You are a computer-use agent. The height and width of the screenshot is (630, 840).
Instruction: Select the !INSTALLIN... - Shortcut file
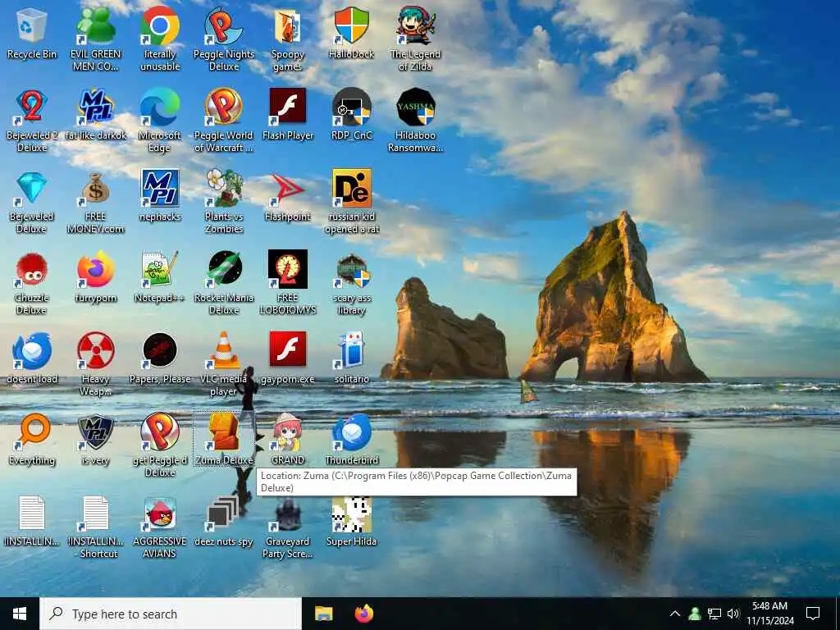tap(95, 527)
